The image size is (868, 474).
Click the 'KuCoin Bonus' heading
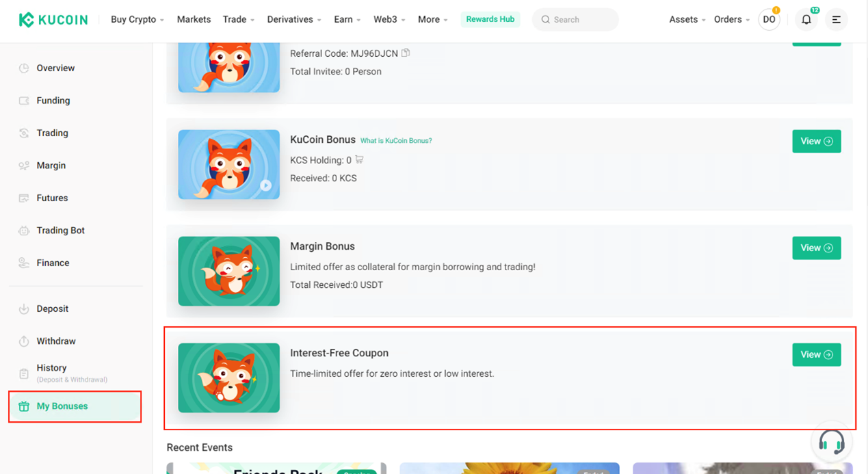323,140
